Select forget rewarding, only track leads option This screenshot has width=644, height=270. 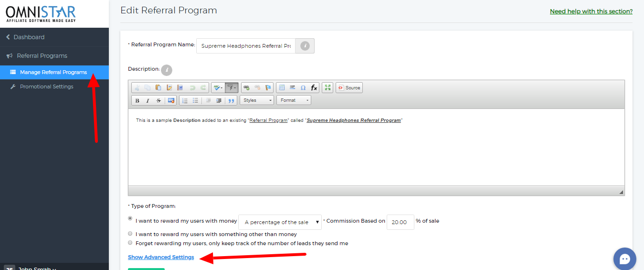(130, 242)
